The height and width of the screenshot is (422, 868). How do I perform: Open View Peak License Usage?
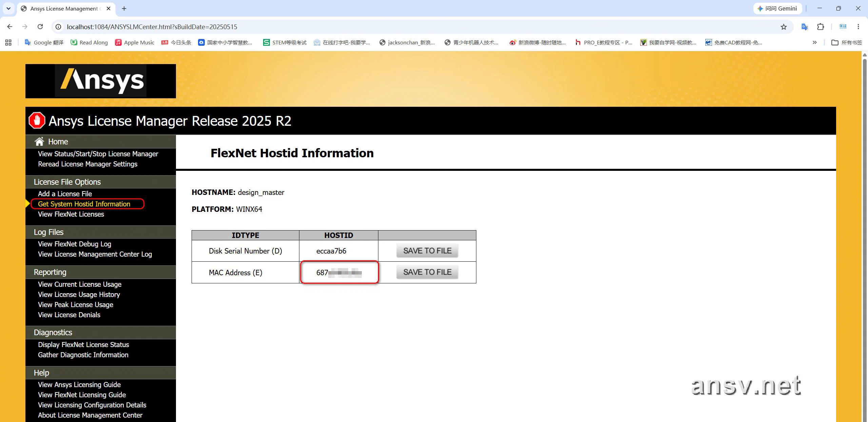76,305
